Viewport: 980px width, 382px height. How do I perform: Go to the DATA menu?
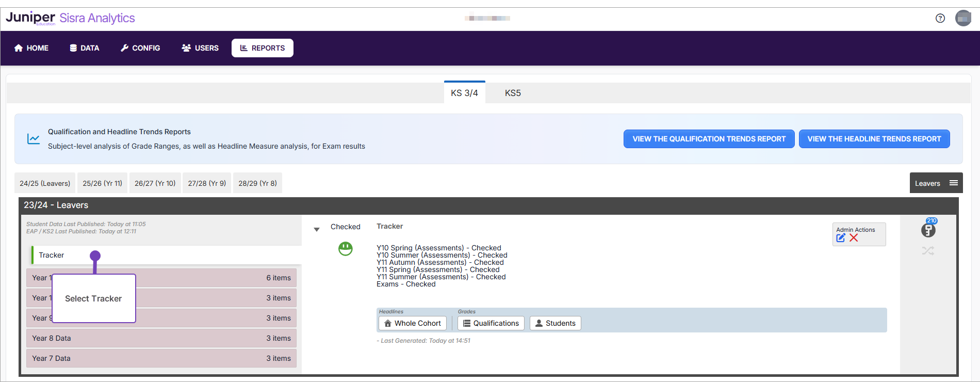click(85, 48)
